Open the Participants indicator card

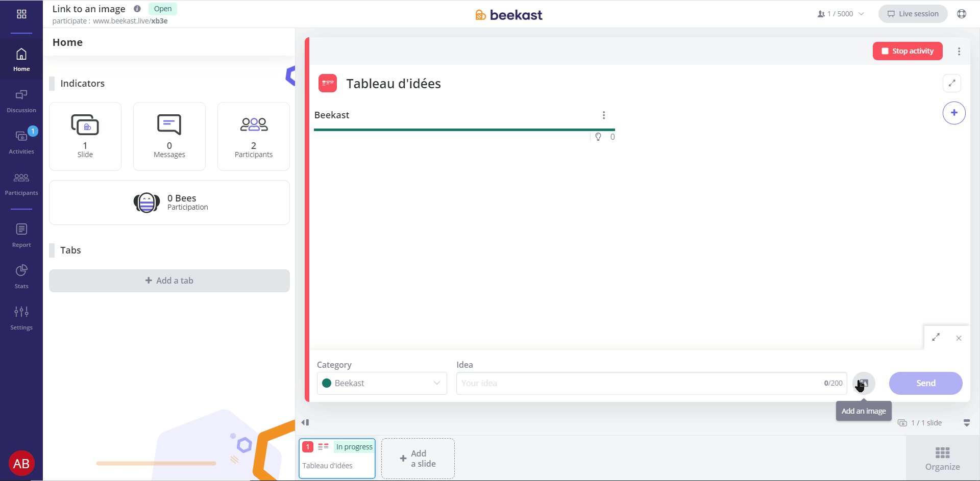(254, 136)
